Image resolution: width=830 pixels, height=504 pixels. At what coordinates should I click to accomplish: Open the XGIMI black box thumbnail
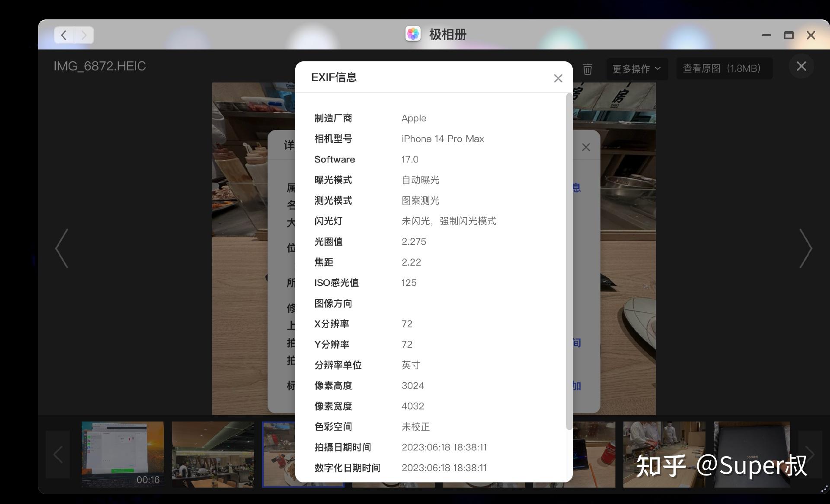coord(752,454)
